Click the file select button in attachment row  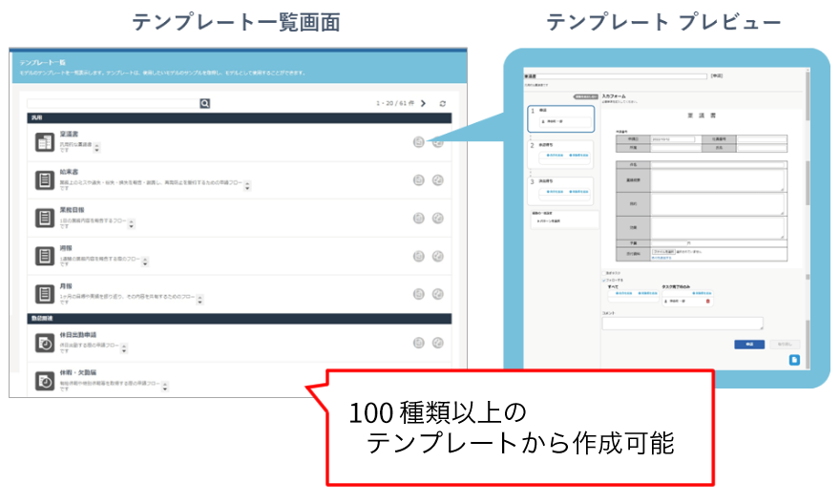point(663,251)
